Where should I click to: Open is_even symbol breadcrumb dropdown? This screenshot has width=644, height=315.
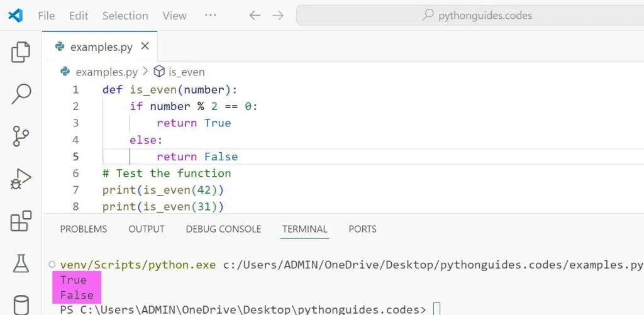click(180, 72)
